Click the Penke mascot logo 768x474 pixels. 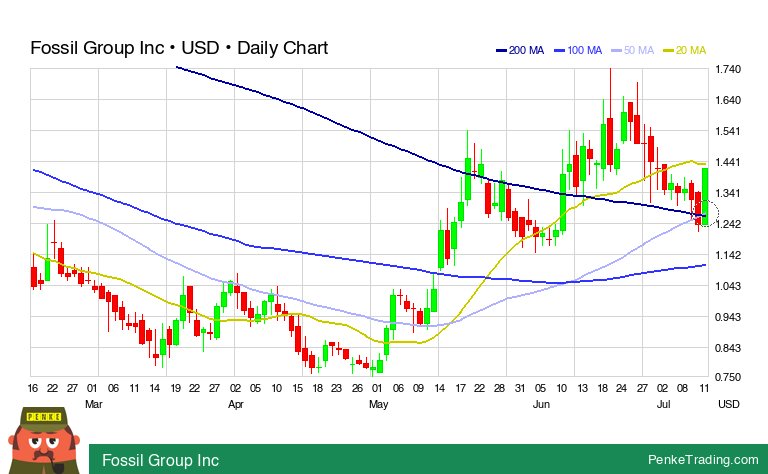[x=44, y=440]
